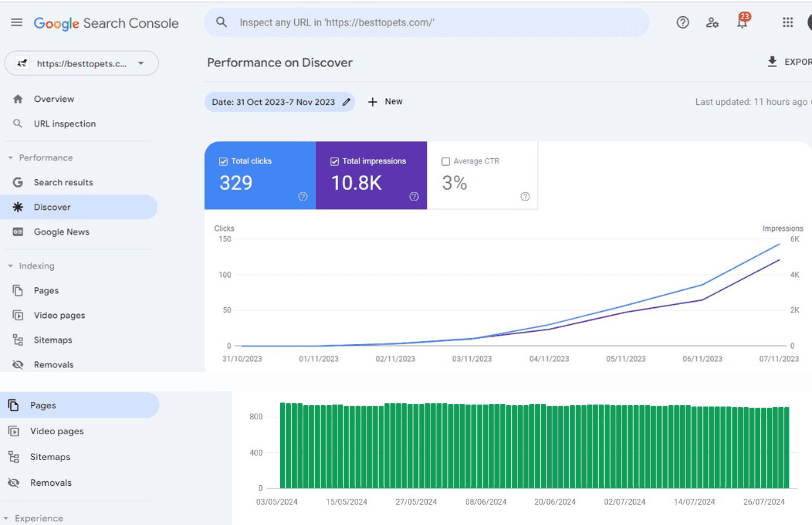Click the Export download icon
This screenshot has width=812, height=525.
[772, 62]
